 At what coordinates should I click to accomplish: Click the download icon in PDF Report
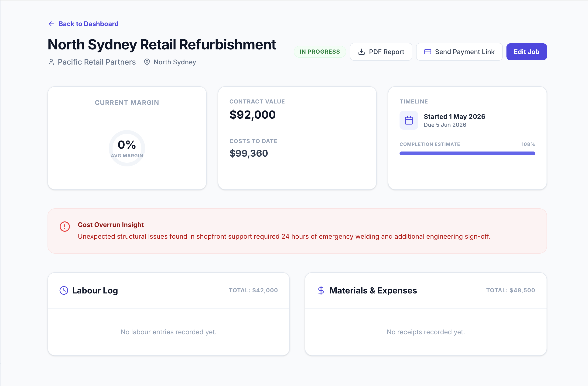coord(362,52)
